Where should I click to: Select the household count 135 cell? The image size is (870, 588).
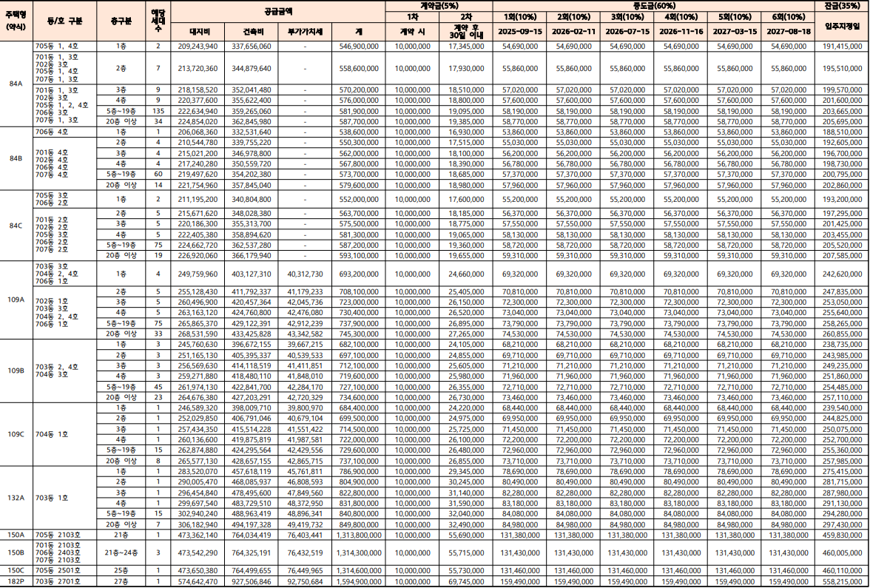pyautogui.click(x=158, y=111)
